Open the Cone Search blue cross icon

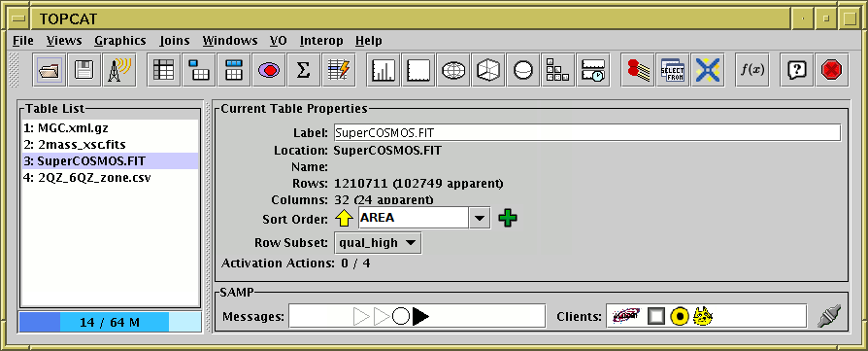click(707, 70)
